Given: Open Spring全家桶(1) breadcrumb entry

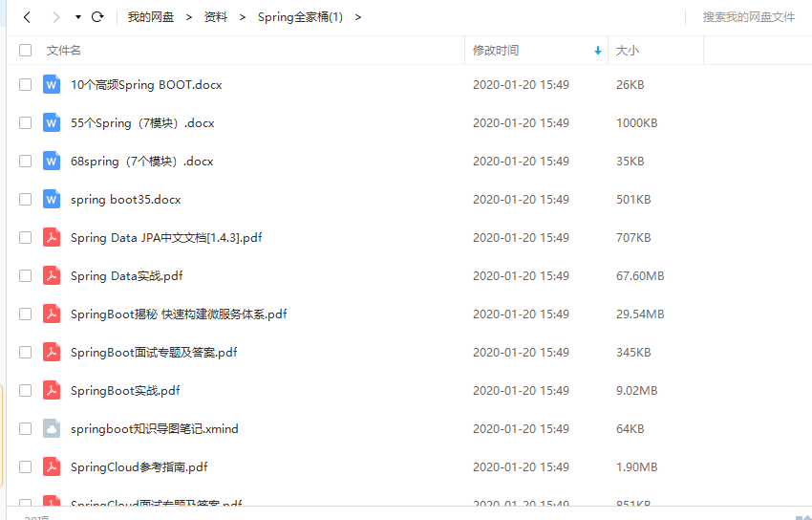Looking at the screenshot, I should pos(300,17).
